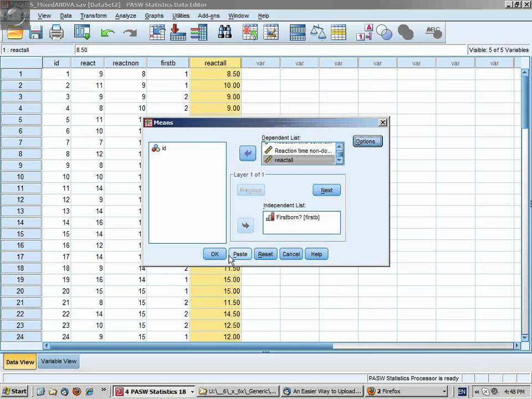This screenshot has width=532, height=399.
Task: Save the data file with floppy icon
Action: point(35,33)
